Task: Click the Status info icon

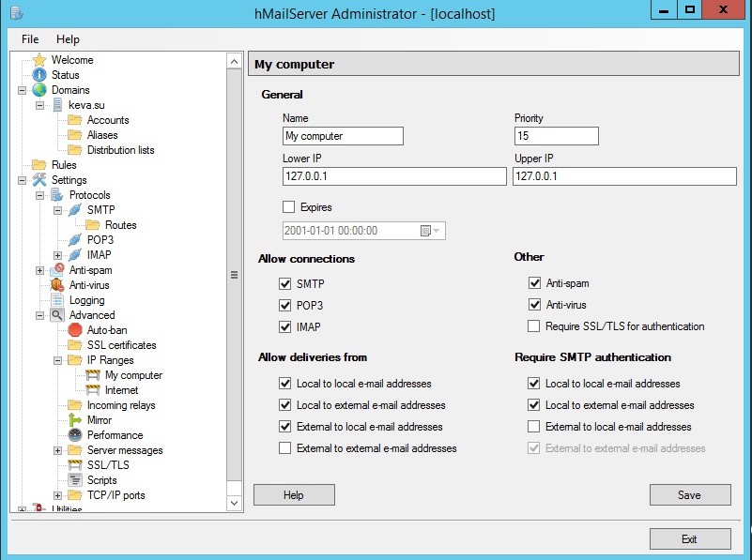Action: (x=39, y=75)
